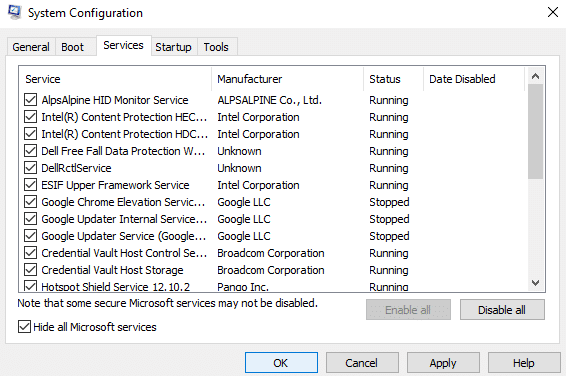Click the System Configuration title bar icon
This screenshot has height=376, width=566.
tap(14, 12)
